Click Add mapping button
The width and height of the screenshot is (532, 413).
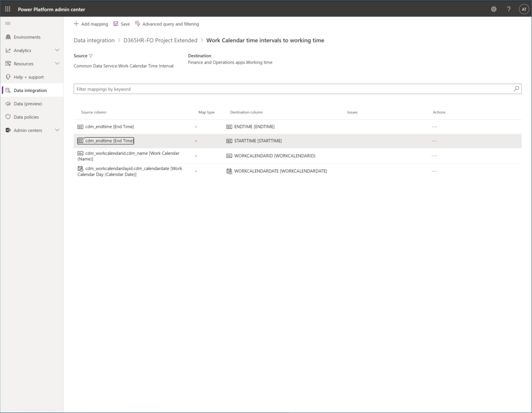click(x=91, y=24)
